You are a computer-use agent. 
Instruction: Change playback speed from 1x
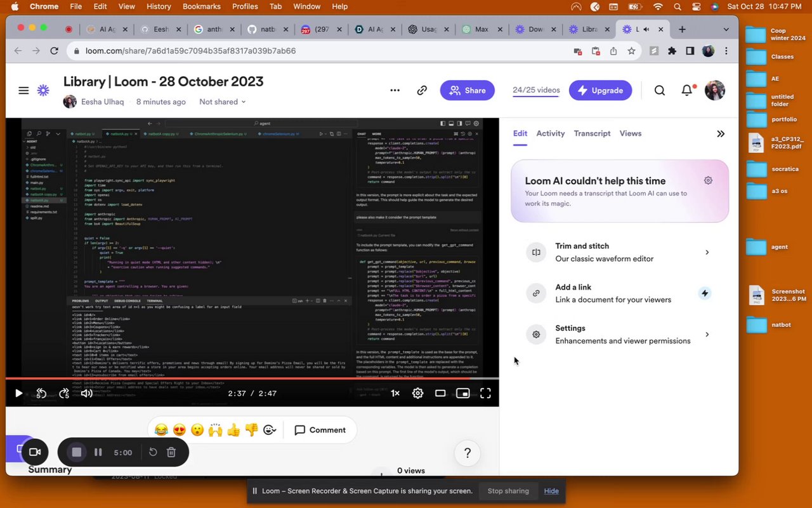click(x=395, y=393)
